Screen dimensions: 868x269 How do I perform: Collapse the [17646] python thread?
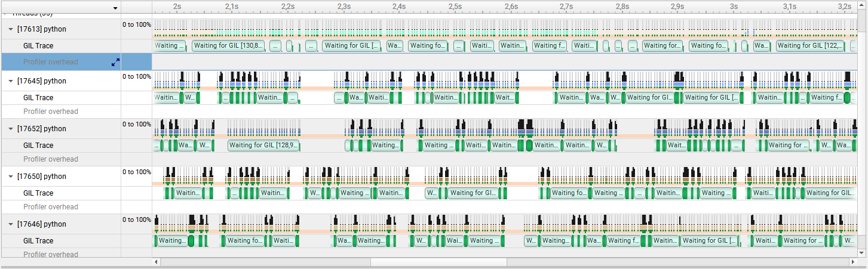point(11,224)
